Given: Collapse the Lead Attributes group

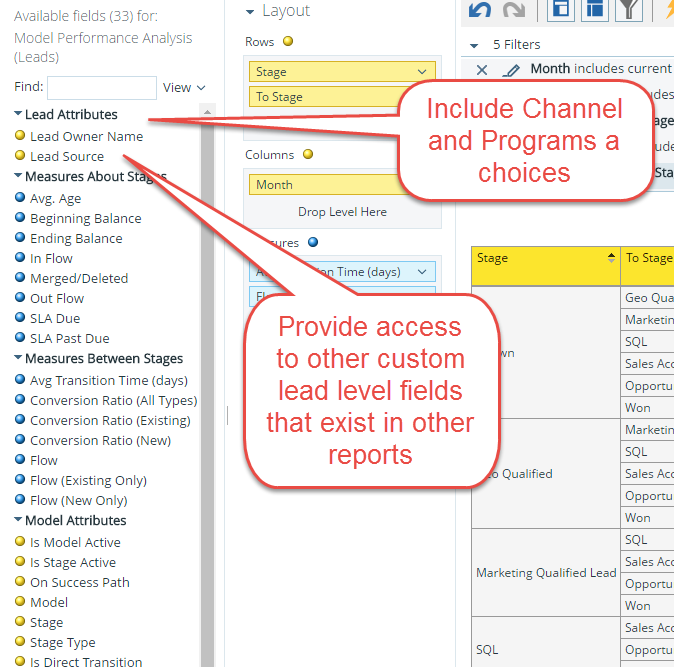Looking at the screenshot, I should tap(19, 115).
